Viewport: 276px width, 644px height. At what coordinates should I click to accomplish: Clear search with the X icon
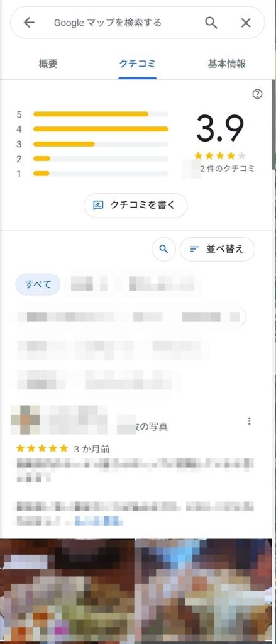tap(246, 23)
